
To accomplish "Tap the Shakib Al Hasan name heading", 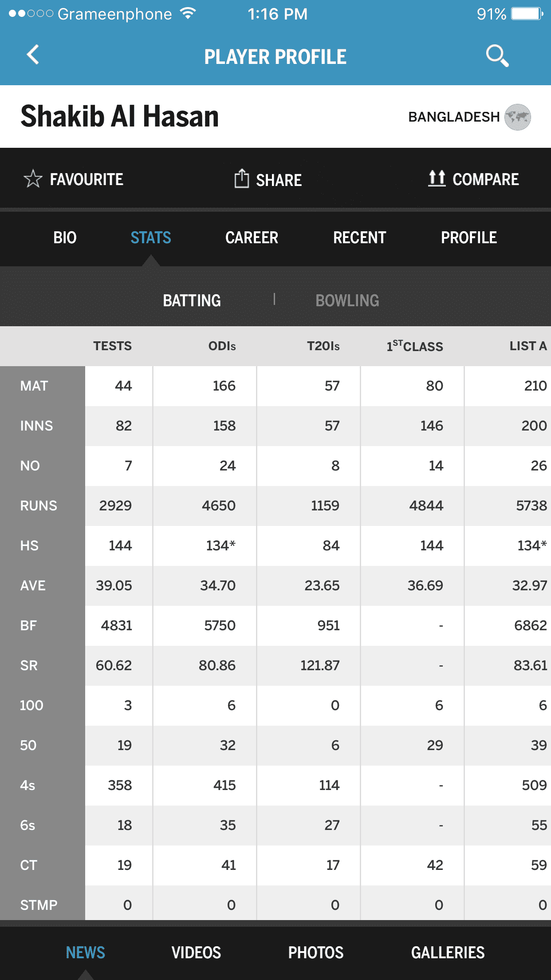I will coord(120,116).
